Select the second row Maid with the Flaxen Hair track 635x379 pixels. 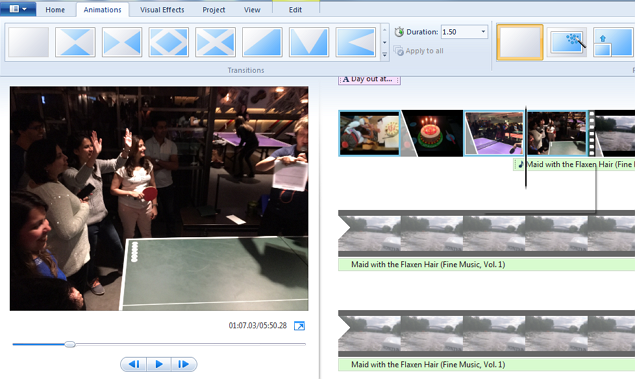(486, 265)
